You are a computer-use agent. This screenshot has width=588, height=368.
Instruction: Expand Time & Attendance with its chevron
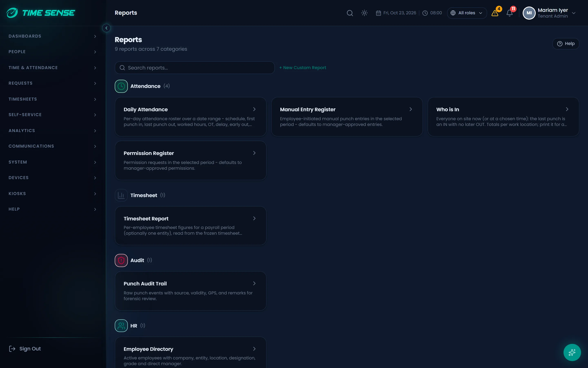[95, 68]
